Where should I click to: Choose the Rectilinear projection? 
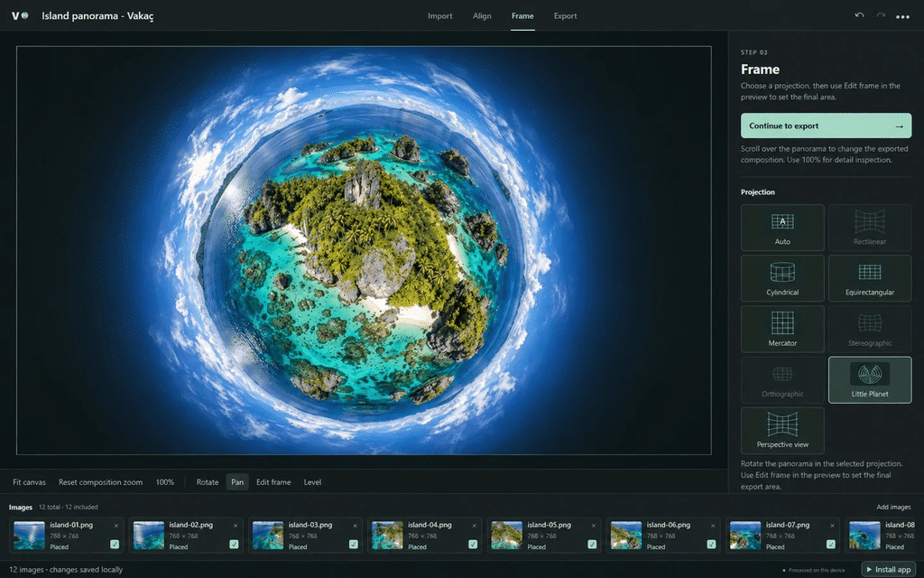coord(869,228)
